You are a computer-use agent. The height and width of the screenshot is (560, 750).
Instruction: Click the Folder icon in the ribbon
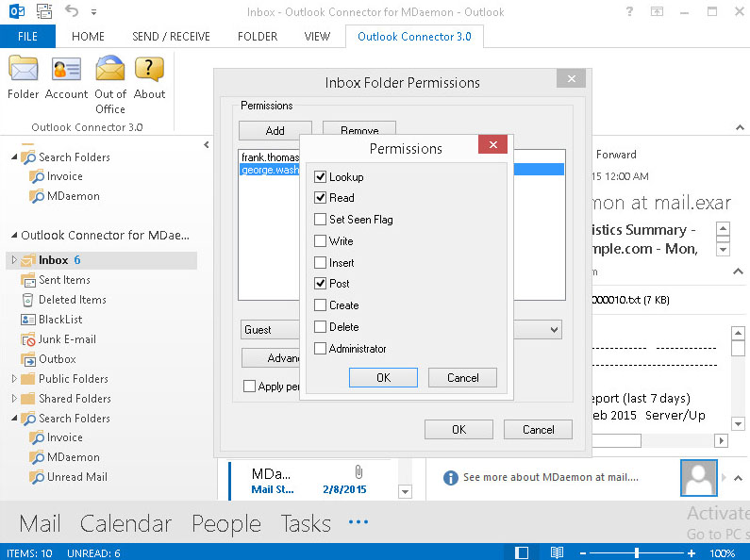click(23, 72)
